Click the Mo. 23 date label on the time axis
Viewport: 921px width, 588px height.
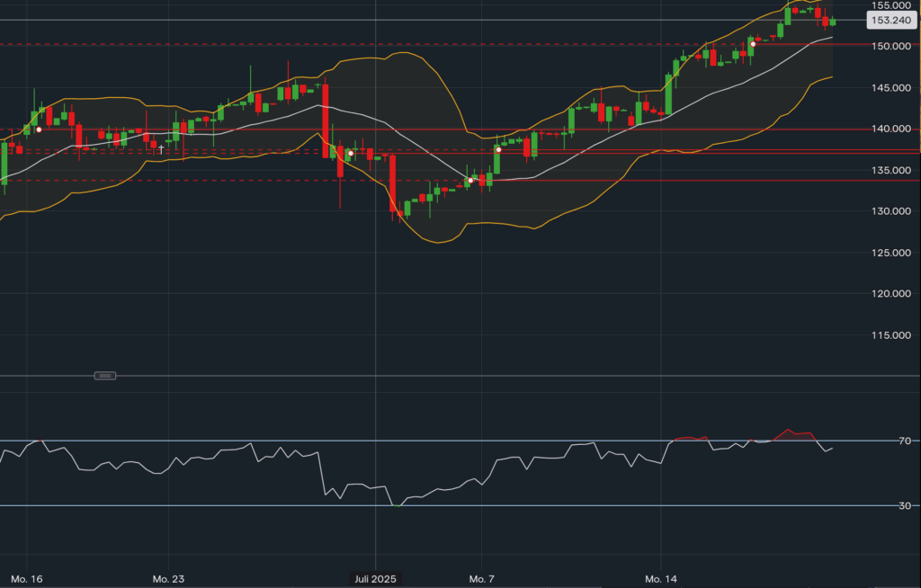[168, 578]
